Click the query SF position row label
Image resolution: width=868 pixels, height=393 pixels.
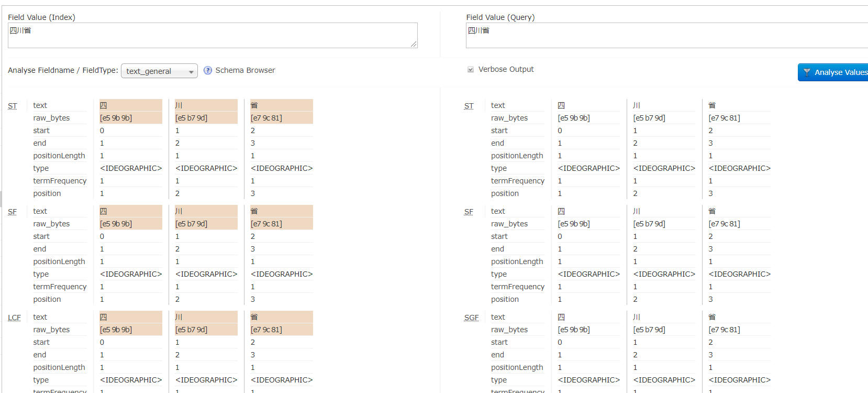505,299
